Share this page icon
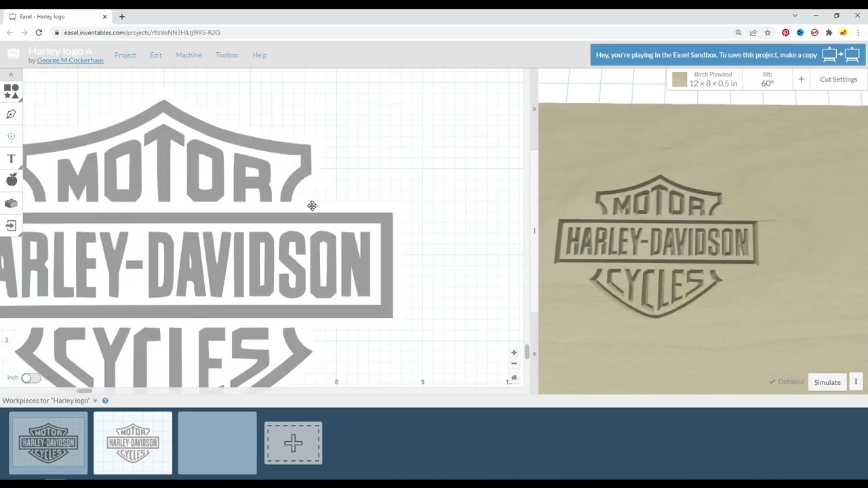Viewport: 868px width, 488px height. point(753,33)
